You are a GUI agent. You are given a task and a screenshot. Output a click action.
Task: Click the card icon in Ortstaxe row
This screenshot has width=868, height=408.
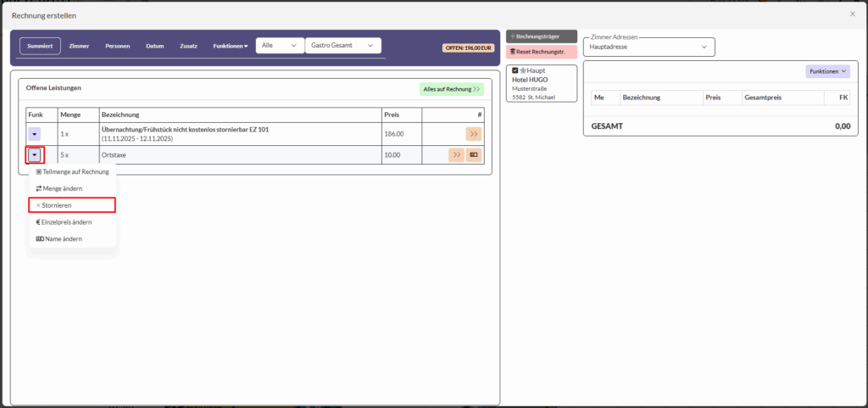(474, 155)
